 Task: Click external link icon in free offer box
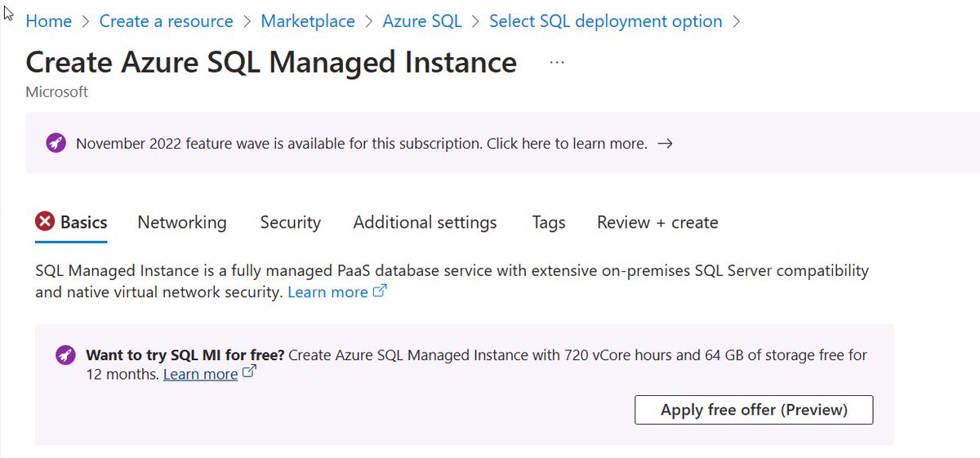(250, 372)
